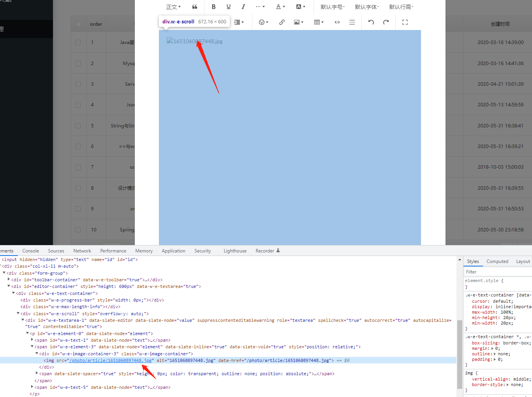Check the checkbox on row 1
The image size is (532, 397).
tap(77, 42)
